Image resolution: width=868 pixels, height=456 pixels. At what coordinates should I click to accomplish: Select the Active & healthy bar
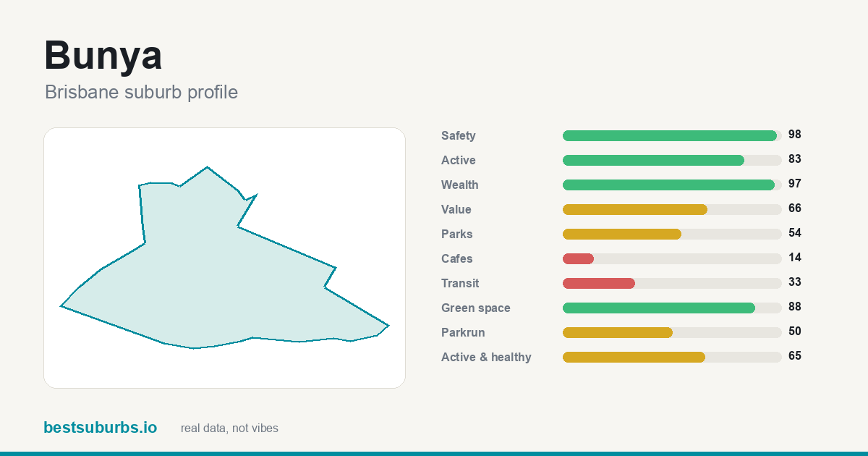click(672, 357)
